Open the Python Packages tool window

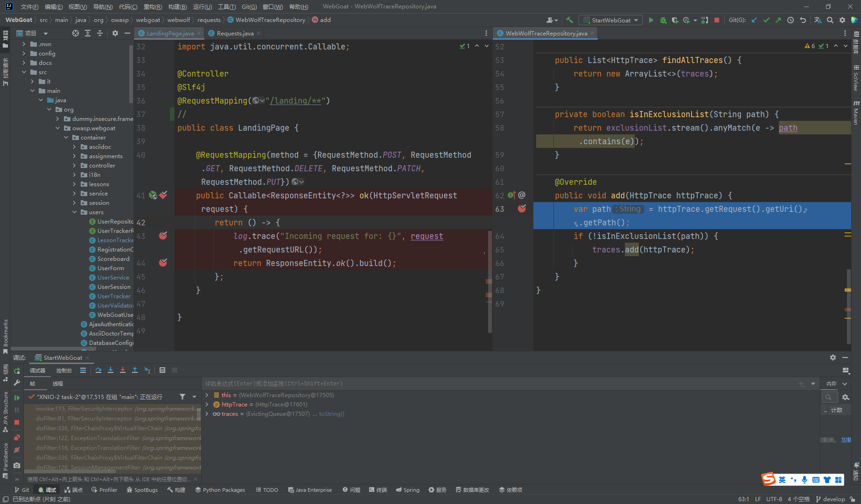220,490
